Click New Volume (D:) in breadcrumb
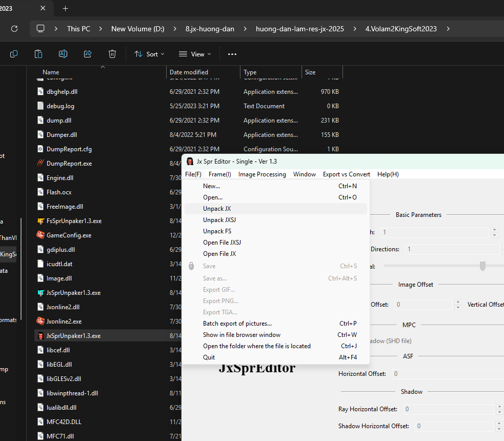Image resolution: width=504 pixels, height=441 pixels. (138, 29)
